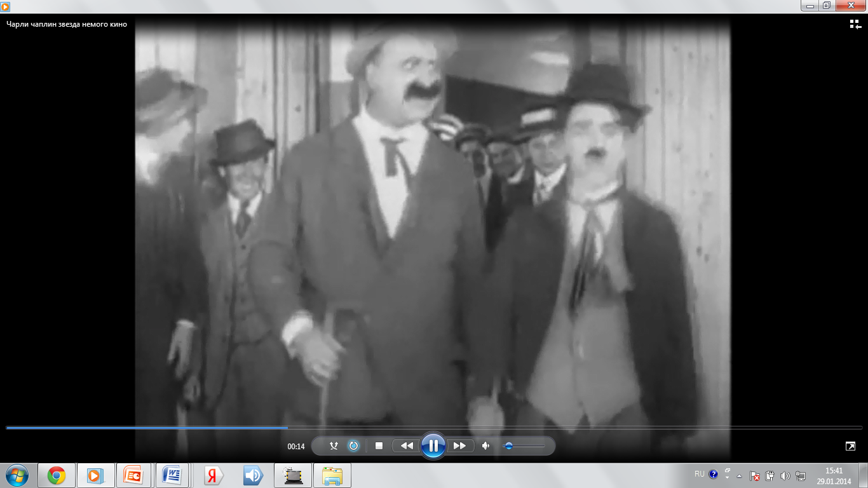The width and height of the screenshot is (868, 488).
Task: Skip forward to the next item
Action: click(x=459, y=446)
